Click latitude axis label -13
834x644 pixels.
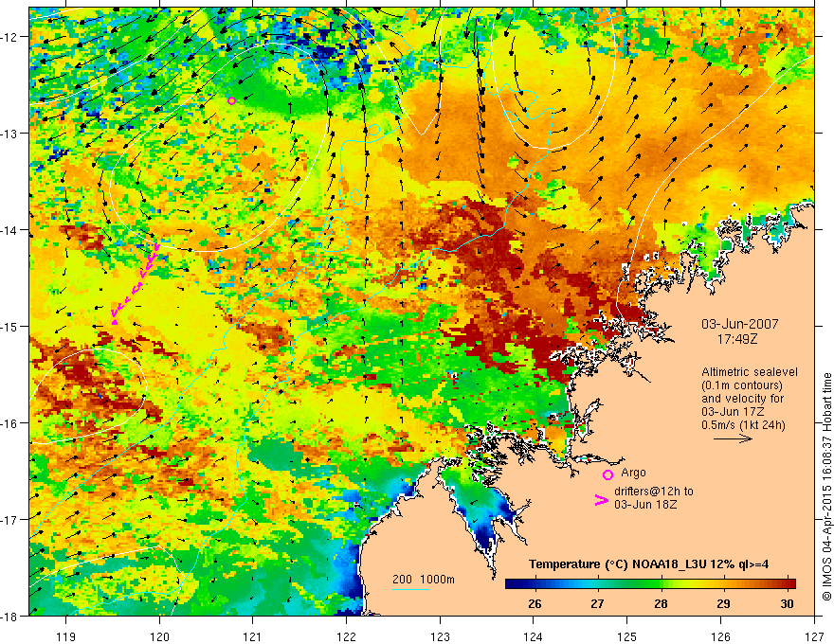click(10, 134)
